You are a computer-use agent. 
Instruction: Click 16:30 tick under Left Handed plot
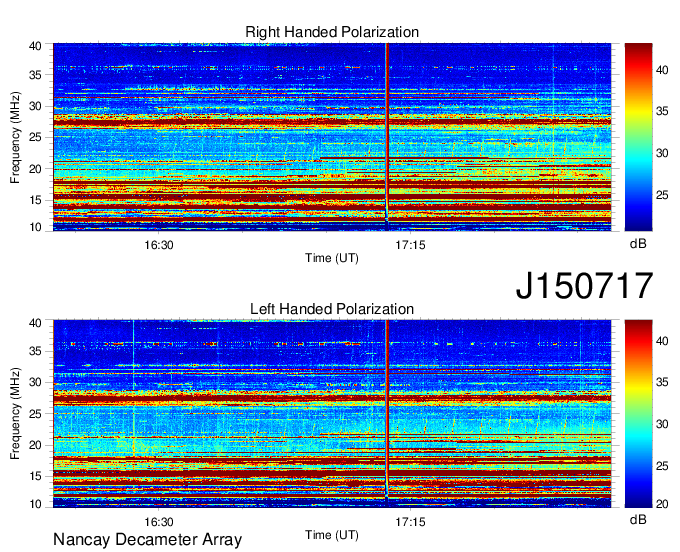click(159, 522)
